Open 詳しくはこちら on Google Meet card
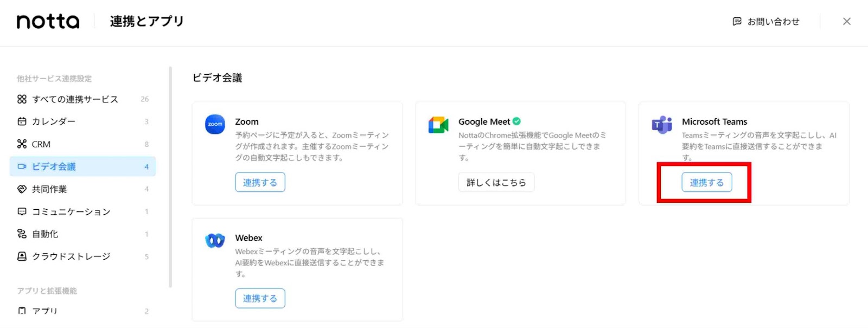The image size is (868, 328). pyautogui.click(x=496, y=182)
